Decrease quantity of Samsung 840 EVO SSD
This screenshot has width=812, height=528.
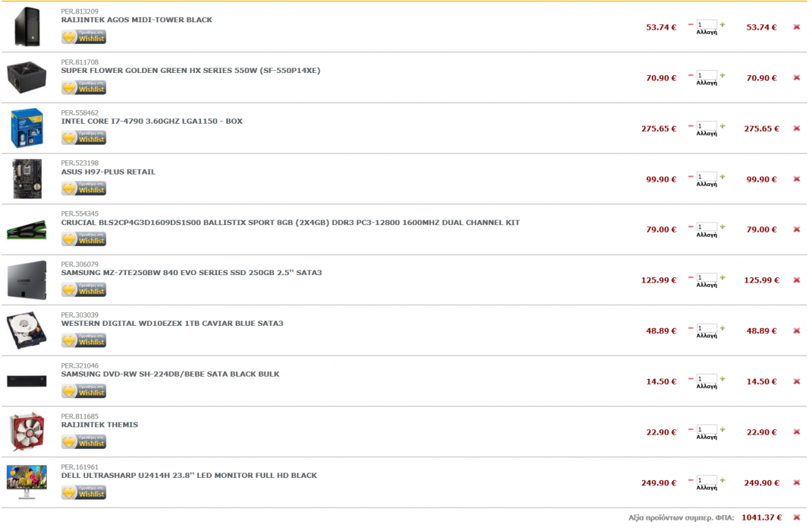(691, 277)
